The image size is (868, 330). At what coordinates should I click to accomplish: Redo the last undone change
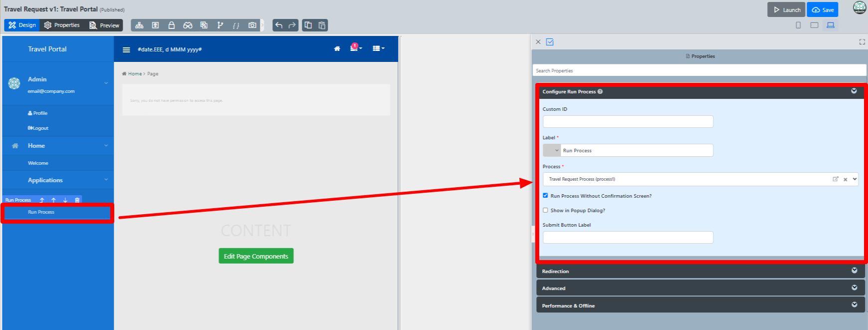292,25
